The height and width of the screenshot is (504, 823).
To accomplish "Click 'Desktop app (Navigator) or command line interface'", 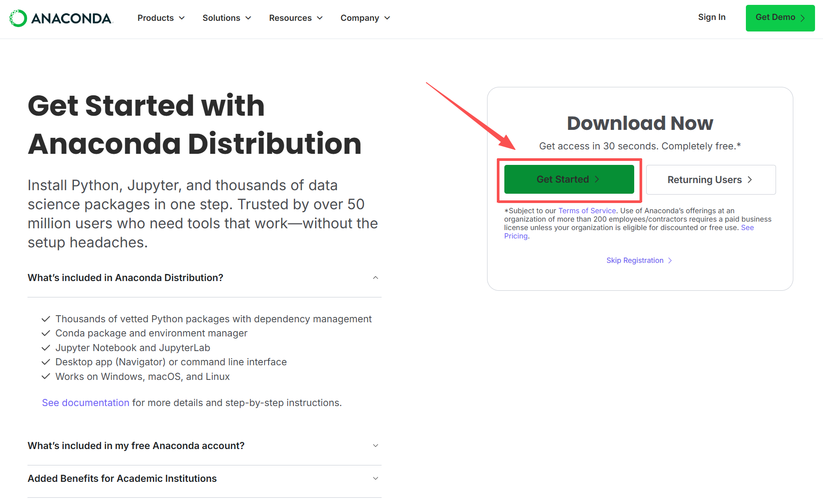I will (x=171, y=362).
